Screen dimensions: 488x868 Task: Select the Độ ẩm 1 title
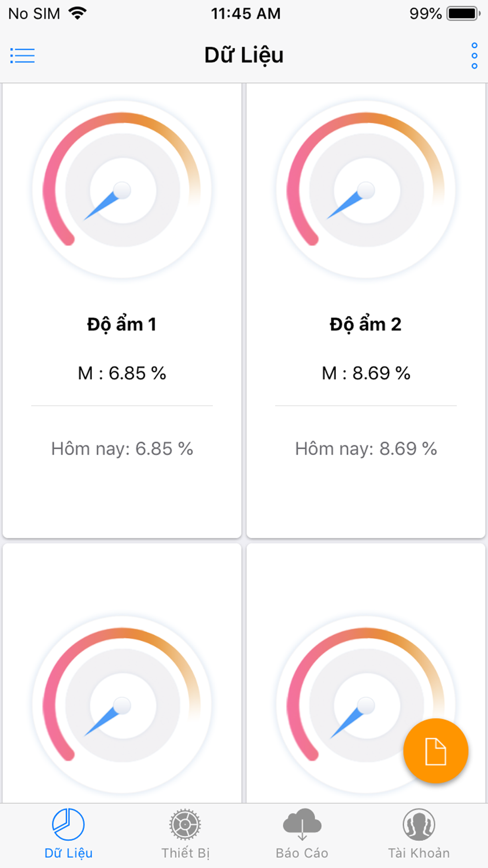[x=122, y=325]
